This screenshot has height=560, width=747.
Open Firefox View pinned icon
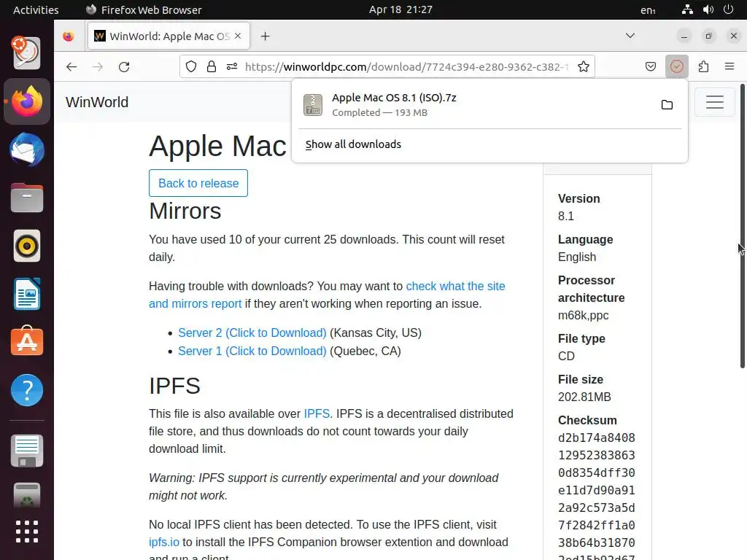69,36
